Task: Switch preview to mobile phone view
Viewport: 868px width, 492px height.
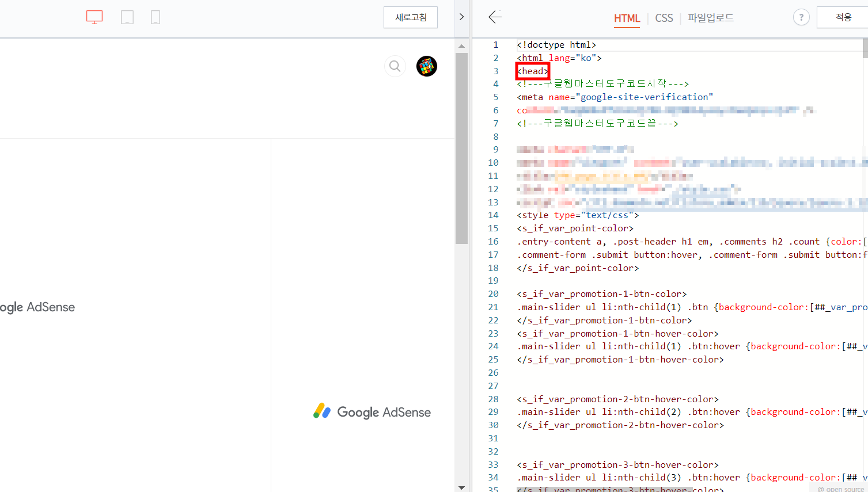Action: (156, 17)
